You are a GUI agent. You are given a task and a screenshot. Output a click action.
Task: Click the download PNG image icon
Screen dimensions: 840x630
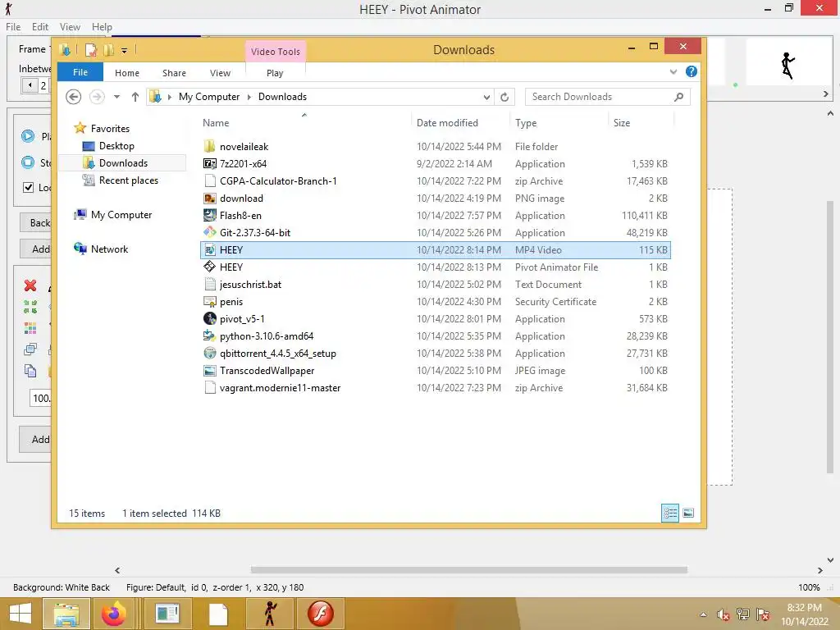[209, 199]
